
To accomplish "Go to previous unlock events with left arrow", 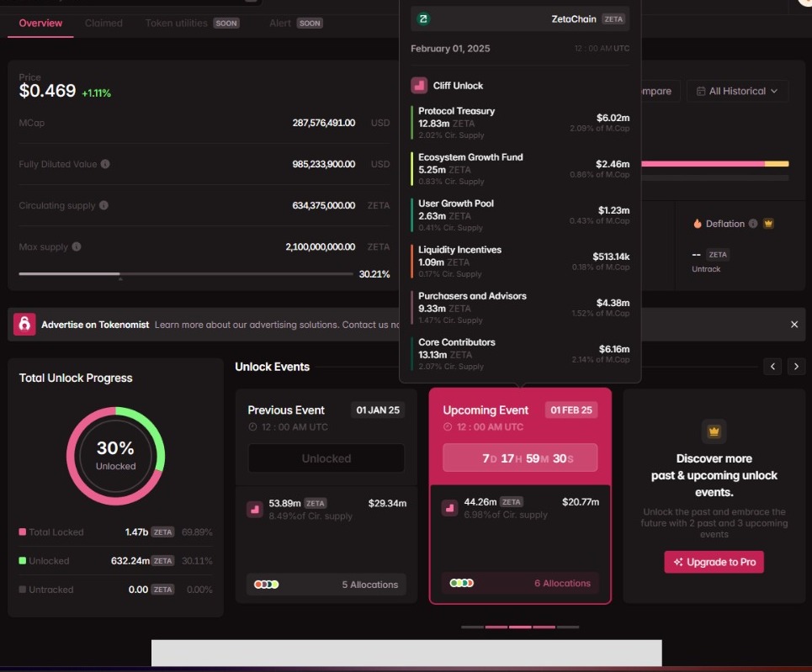I will tap(772, 367).
